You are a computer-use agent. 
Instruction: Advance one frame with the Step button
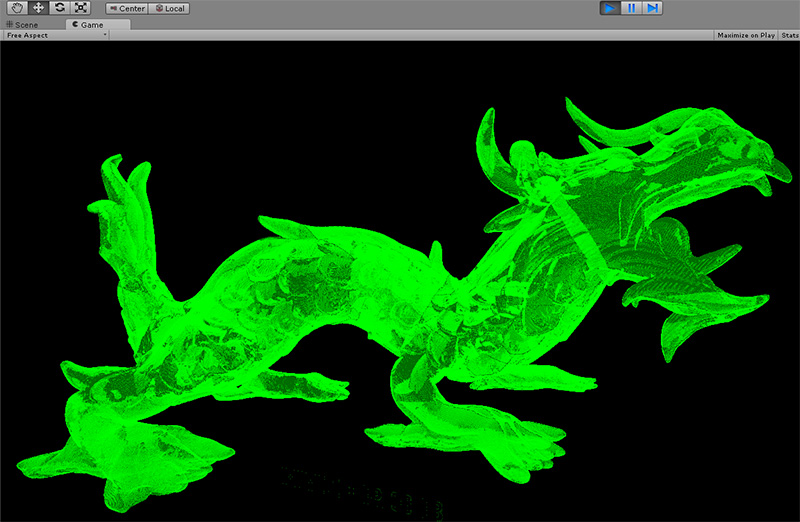(653, 8)
